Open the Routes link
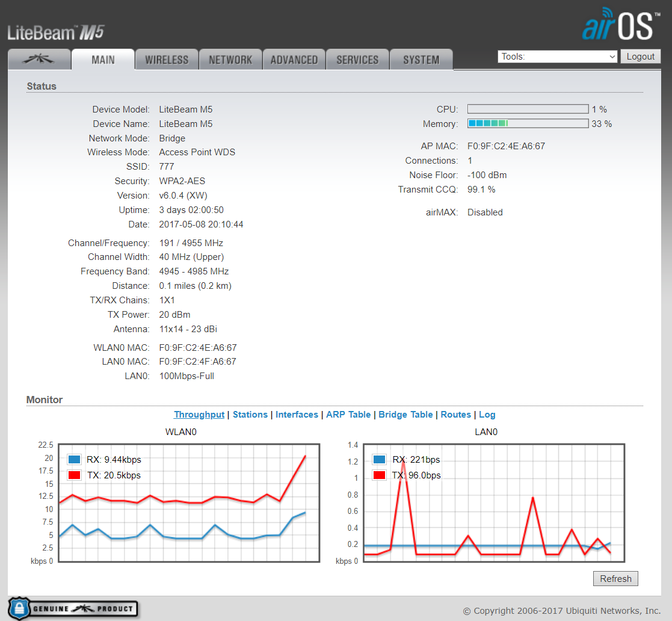This screenshot has height=621, width=672. pyautogui.click(x=455, y=415)
